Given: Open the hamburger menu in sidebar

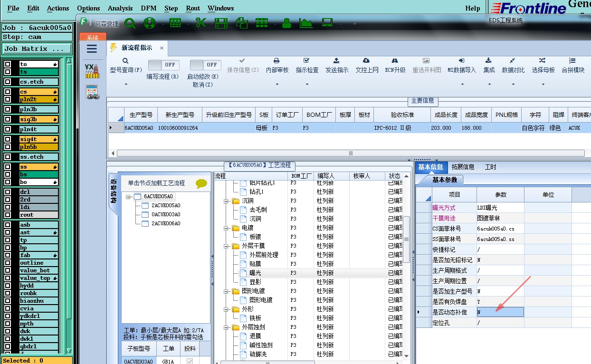Looking at the screenshot, I should tap(92, 48).
